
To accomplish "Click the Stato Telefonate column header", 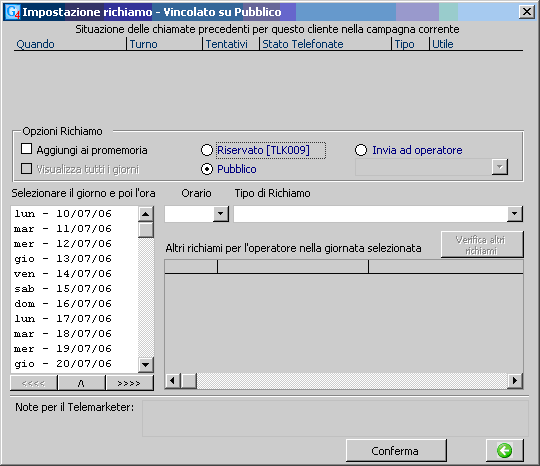I will [303, 44].
